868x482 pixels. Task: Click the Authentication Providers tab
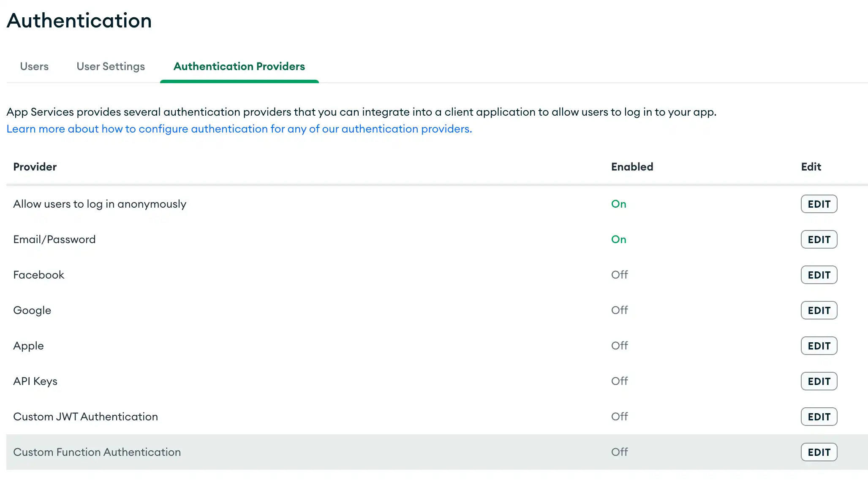coord(239,67)
